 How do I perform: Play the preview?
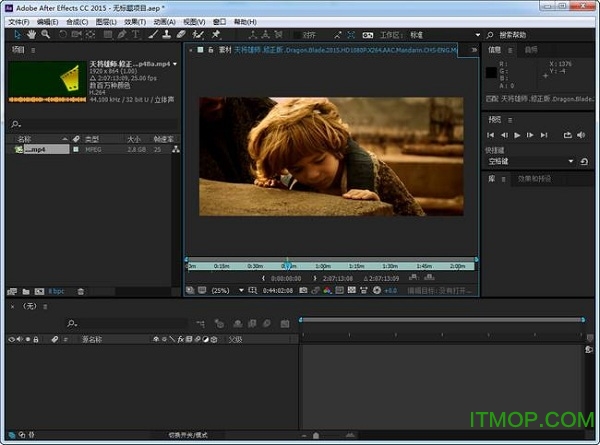[517, 135]
